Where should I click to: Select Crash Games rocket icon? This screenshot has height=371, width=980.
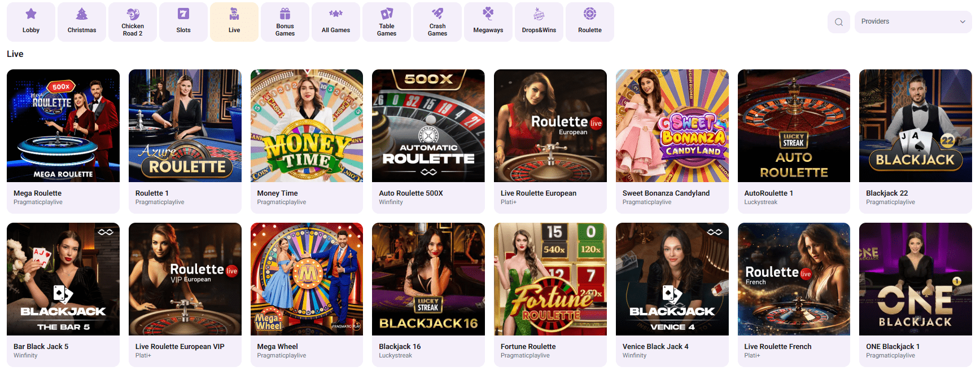[x=438, y=14]
